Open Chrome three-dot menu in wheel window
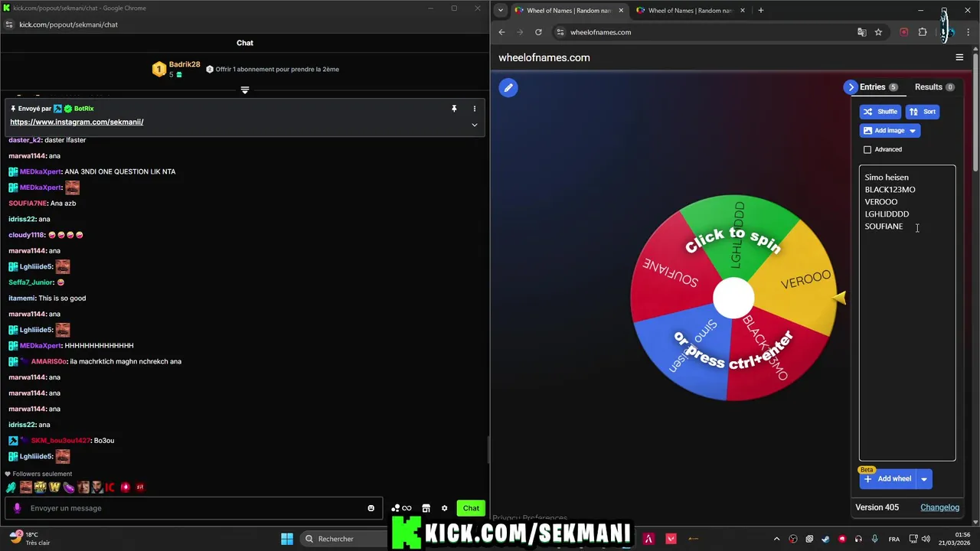 (969, 32)
